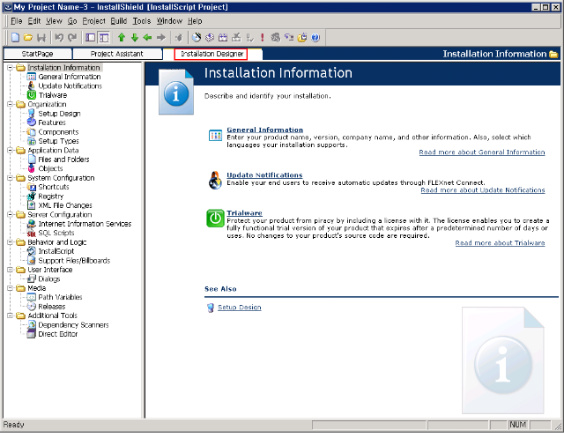Click the Internet Information Services icon in tree
This screenshot has height=433, width=564.
click(x=32, y=224)
